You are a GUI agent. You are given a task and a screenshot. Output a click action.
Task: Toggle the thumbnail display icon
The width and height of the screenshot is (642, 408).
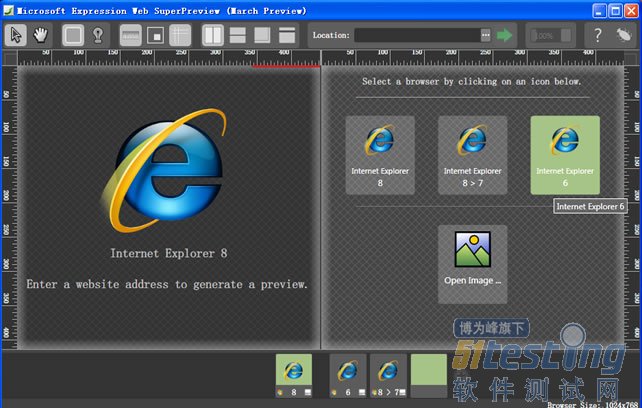point(155,34)
